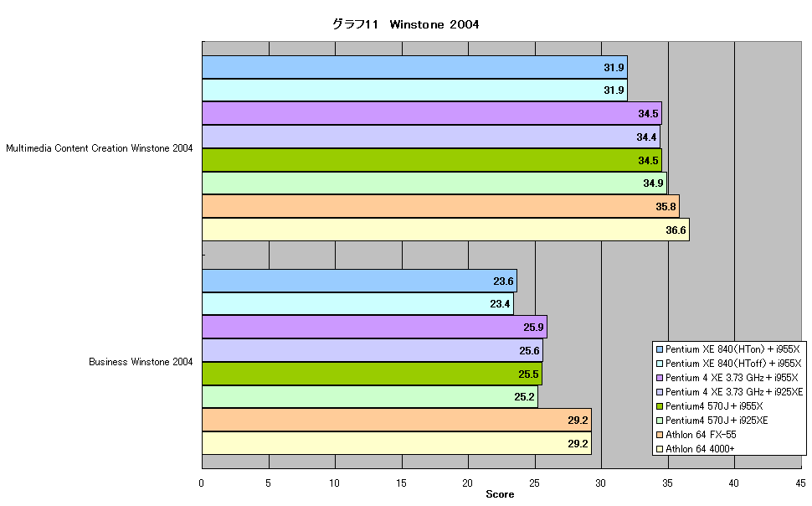Click the 34.4 lavender bar
Viewport: 812px width, 506px height.
click(x=431, y=137)
